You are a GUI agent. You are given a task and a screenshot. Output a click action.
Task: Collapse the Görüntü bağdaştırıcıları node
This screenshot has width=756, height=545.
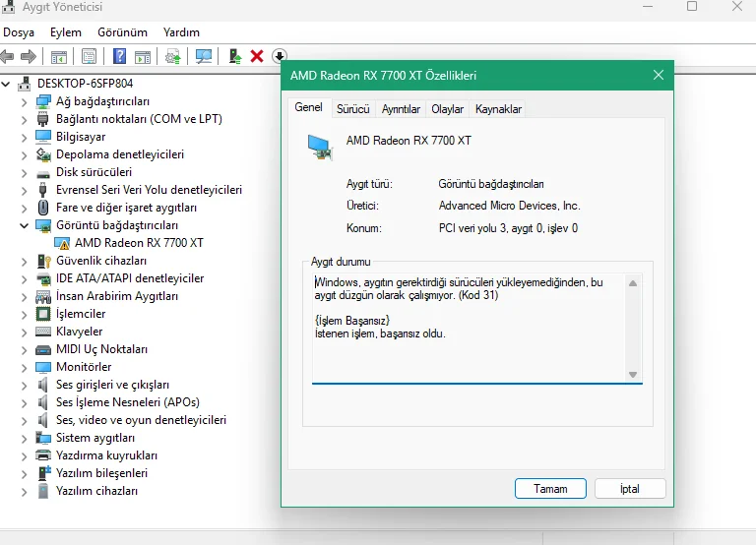24,225
